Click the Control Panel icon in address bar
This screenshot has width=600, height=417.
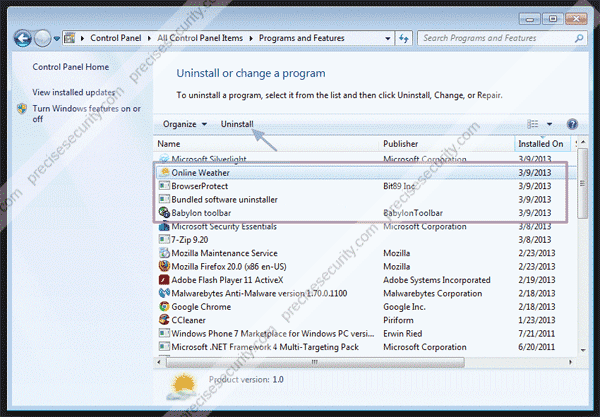click(70, 38)
